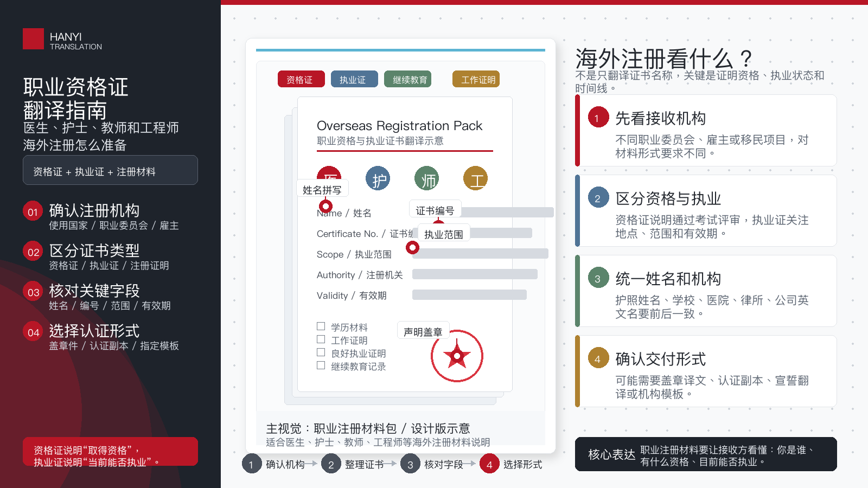
Task: Select the 04 badge beside 选择认证形式
Action: (33, 332)
